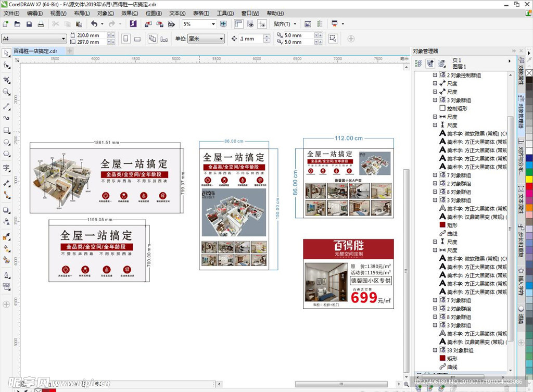Select the Zoom tool in the toolbox
533x392 pixels.
[x=6, y=92]
